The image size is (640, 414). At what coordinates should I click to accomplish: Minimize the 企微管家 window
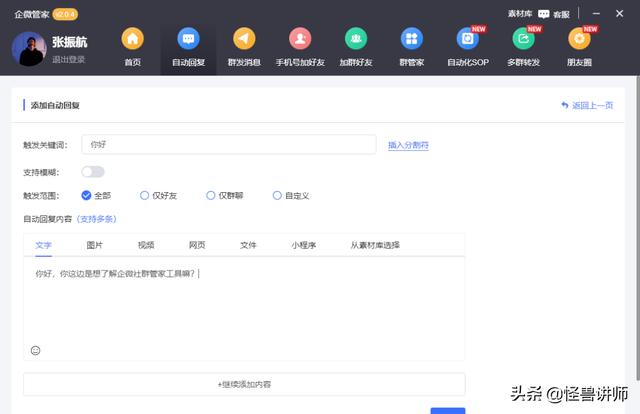coord(596,13)
